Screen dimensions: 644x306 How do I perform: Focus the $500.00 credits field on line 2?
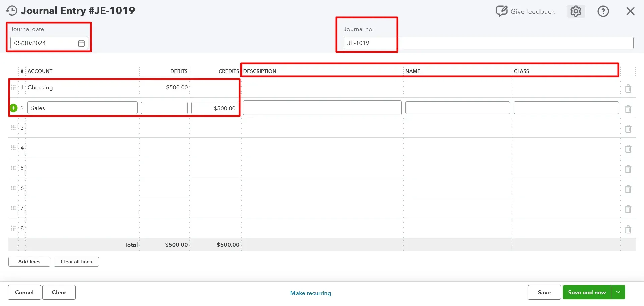point(215,108)
